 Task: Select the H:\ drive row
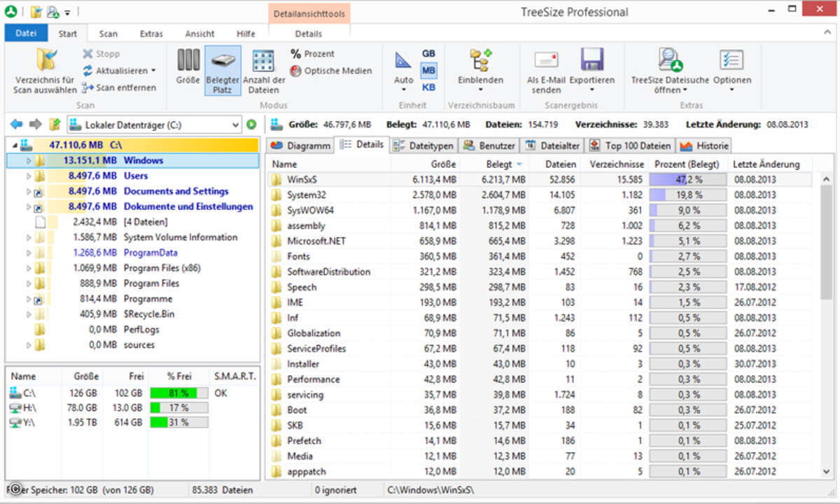132,408
